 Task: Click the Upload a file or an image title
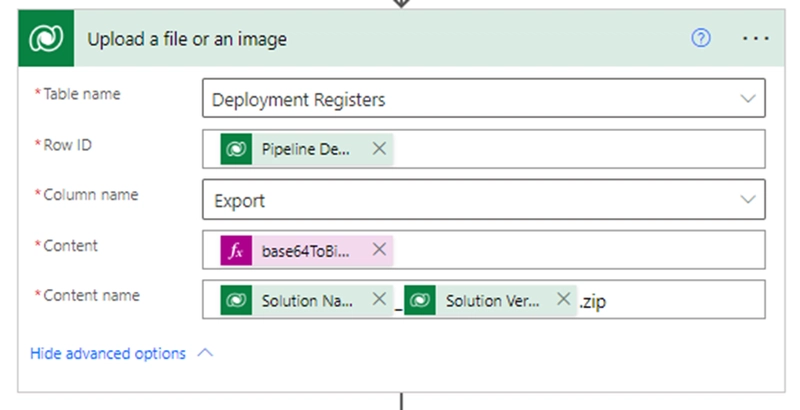187,39
